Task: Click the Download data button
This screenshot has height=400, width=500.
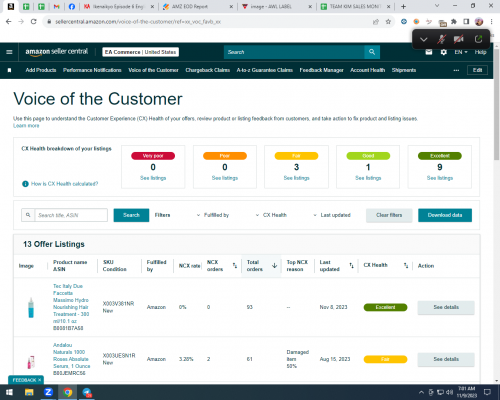Action: pos(445,215)
